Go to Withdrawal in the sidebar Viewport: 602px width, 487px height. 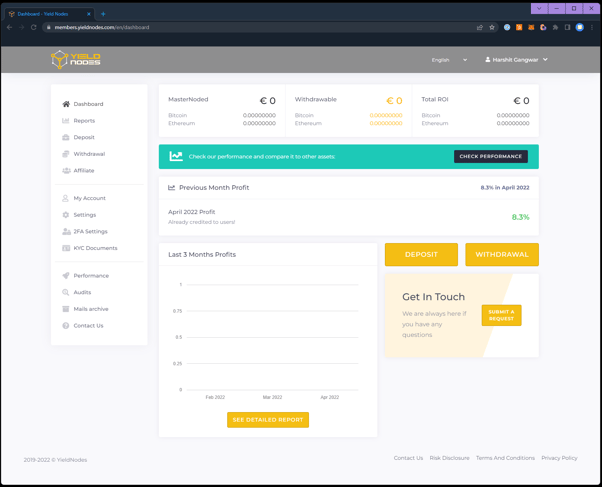pyautogui.click(x=89, y=154)
